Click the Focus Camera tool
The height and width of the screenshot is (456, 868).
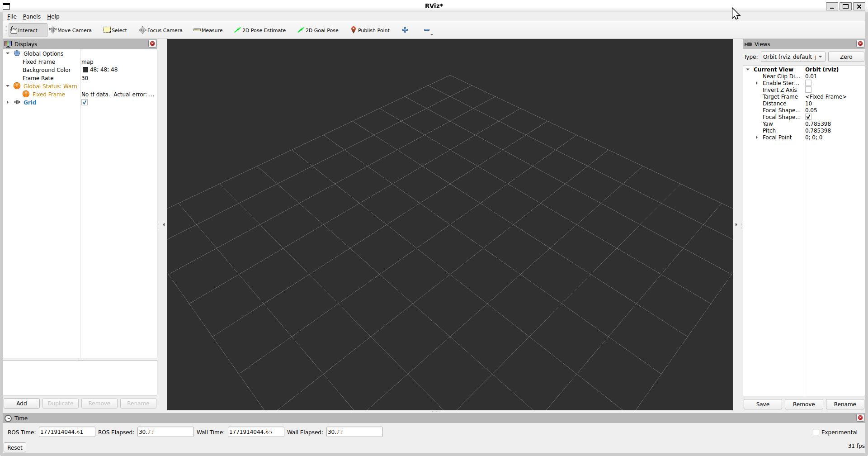click(x=160, y=30)
